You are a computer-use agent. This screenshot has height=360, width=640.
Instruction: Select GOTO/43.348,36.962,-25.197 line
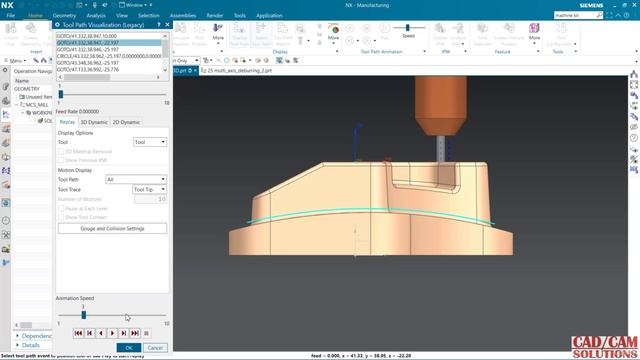click(x=109, y=63)
